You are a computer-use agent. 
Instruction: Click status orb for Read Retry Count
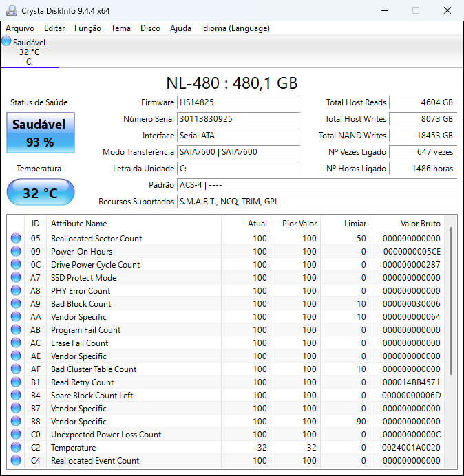pos(16,382)
